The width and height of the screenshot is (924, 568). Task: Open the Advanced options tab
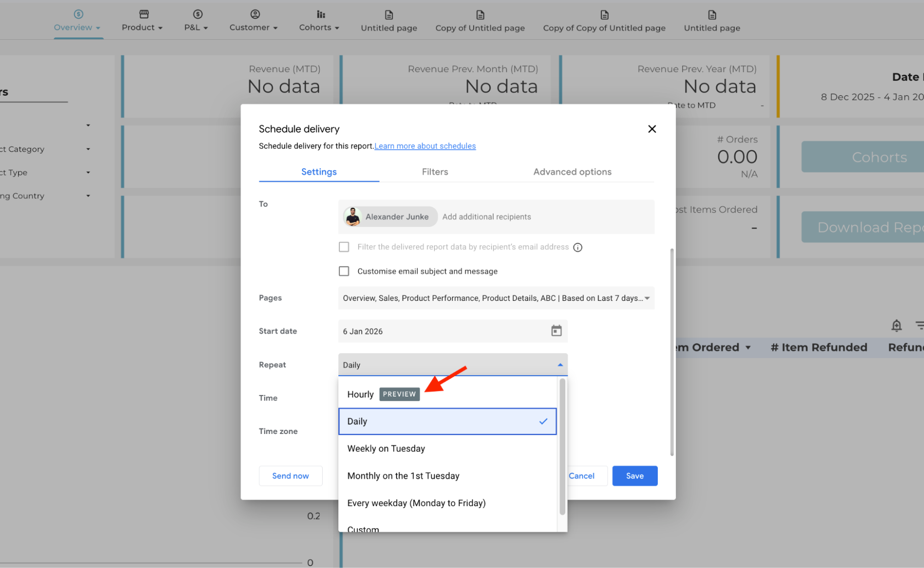pyautogui.click(x=572, y=172)
